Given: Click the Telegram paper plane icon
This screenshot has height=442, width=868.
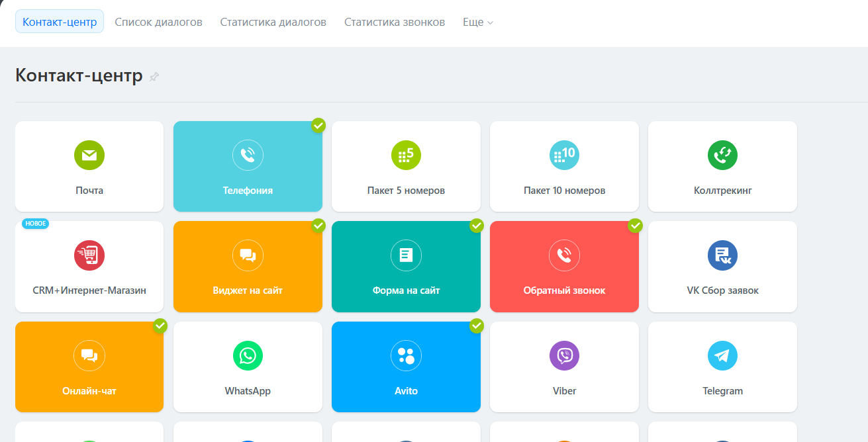Looking at the screenshot, I should pyautogui.click(x=722, y=356).
